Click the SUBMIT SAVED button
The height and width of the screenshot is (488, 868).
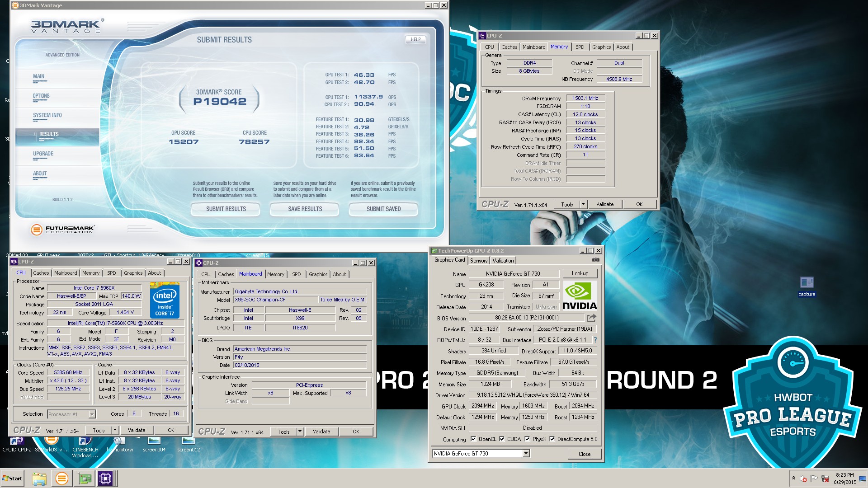[383, 209]
